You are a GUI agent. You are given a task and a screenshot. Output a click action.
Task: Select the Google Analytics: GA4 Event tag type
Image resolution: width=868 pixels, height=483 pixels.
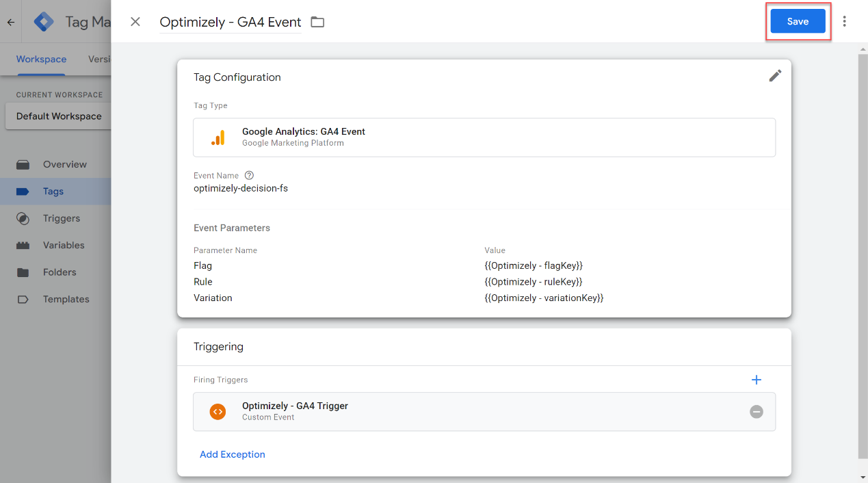(484, 138)
